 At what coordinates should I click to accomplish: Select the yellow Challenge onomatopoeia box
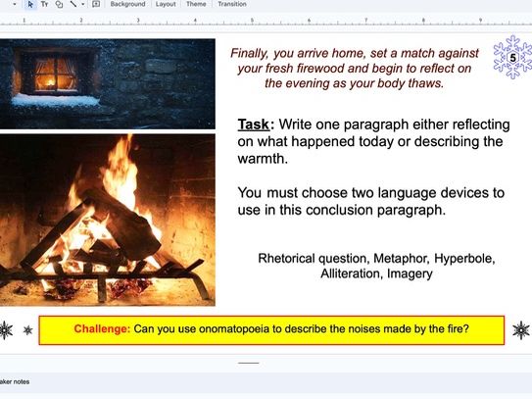click(271, 330)
